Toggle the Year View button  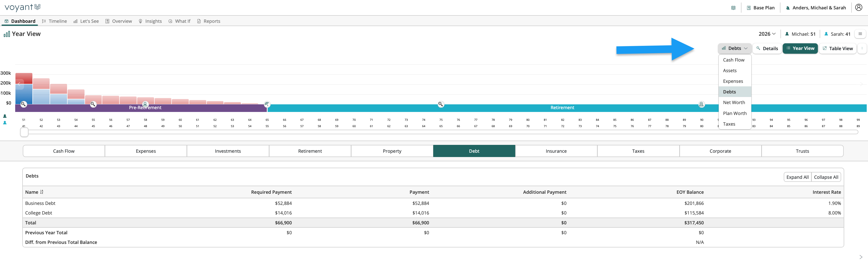pos(800,48)
